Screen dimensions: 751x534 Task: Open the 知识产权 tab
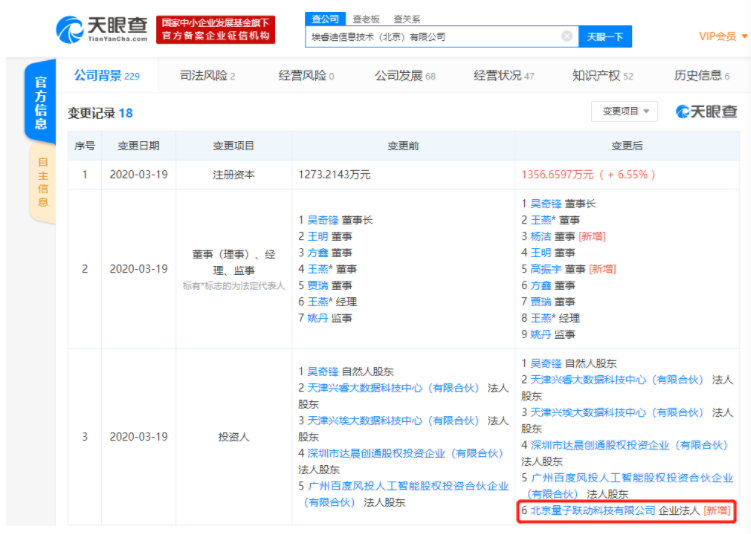click(x=602, y=76)
